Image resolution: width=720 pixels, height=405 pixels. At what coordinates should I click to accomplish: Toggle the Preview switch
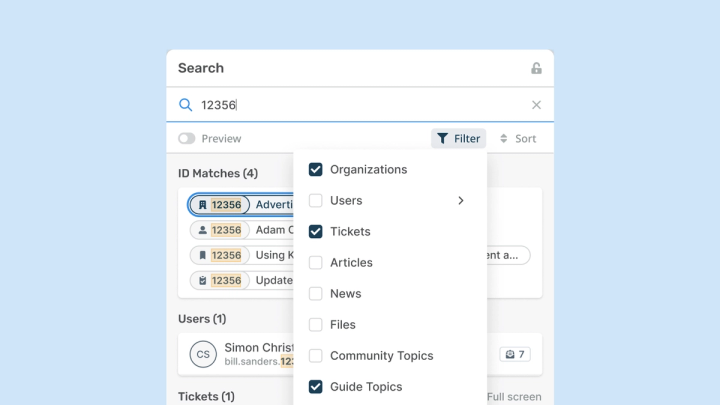186,139
